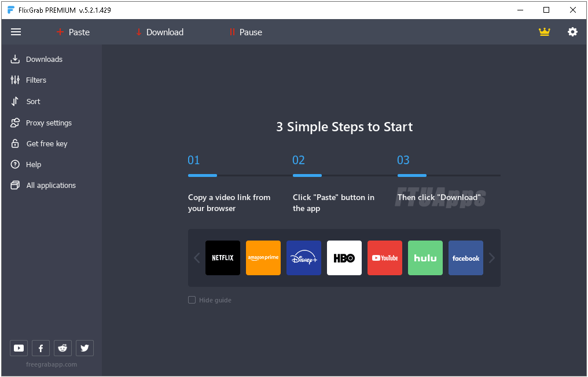Click step number 01
This screenshot has height=377, width=588.
[193, 160]
